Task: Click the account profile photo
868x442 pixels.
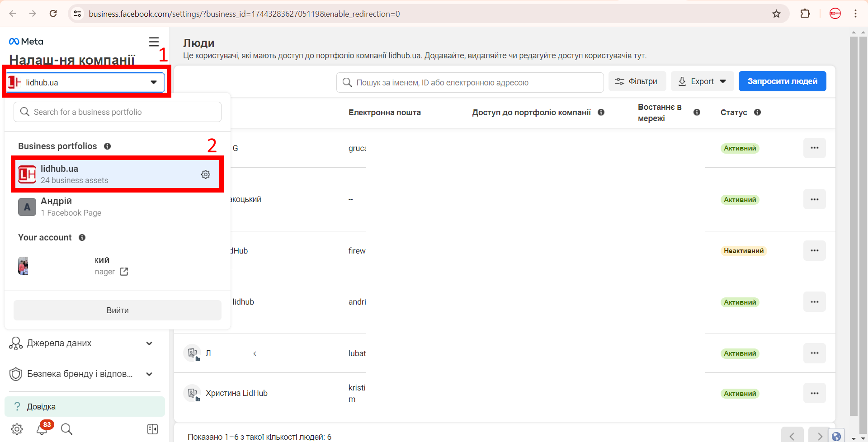Action: click(23, 266)
